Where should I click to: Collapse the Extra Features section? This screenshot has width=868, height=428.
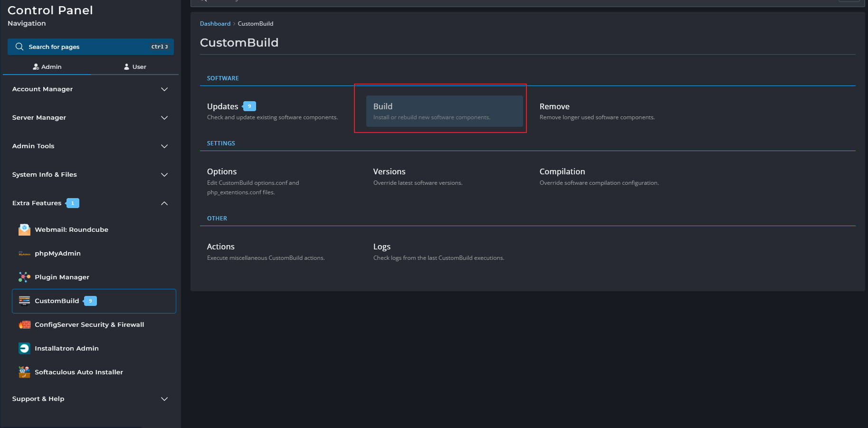coord(90,203)
